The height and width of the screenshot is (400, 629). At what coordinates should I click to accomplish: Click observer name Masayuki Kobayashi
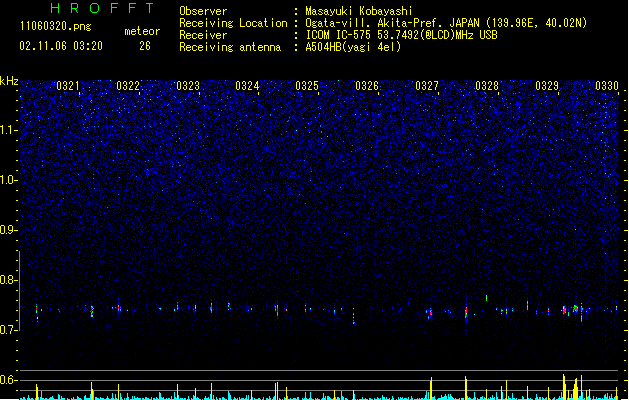[x=359, y=11]
